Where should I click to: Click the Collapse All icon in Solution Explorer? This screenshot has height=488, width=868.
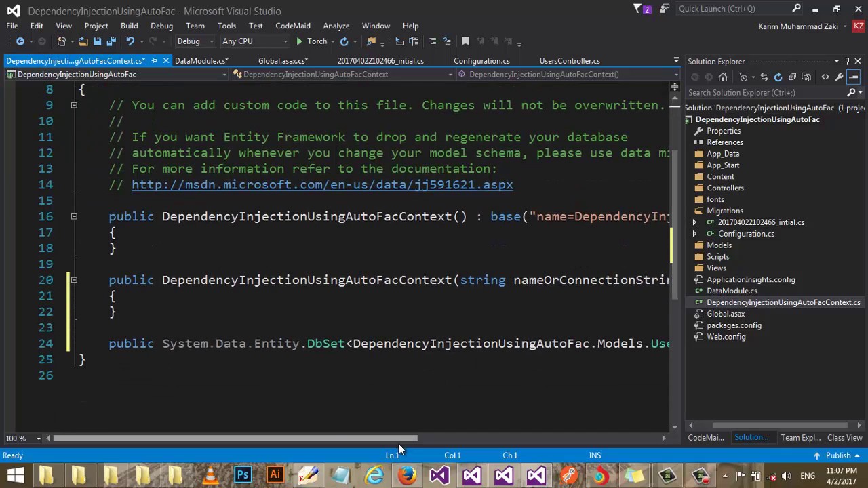point(792,77)
